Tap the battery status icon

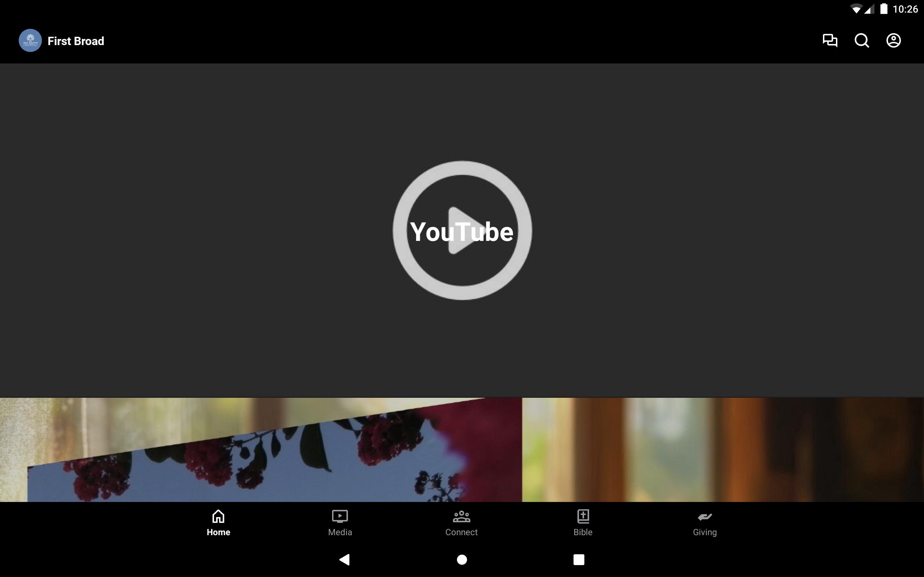click(x=884, y=9)
